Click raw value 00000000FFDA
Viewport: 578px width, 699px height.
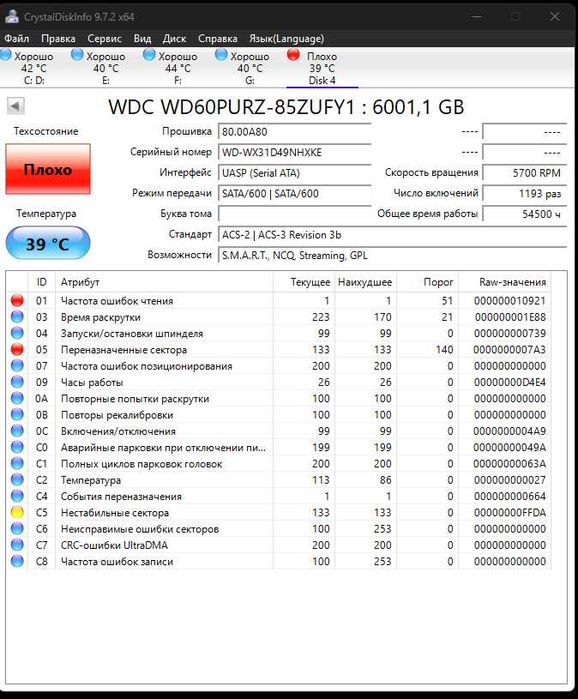click(510, 513)
